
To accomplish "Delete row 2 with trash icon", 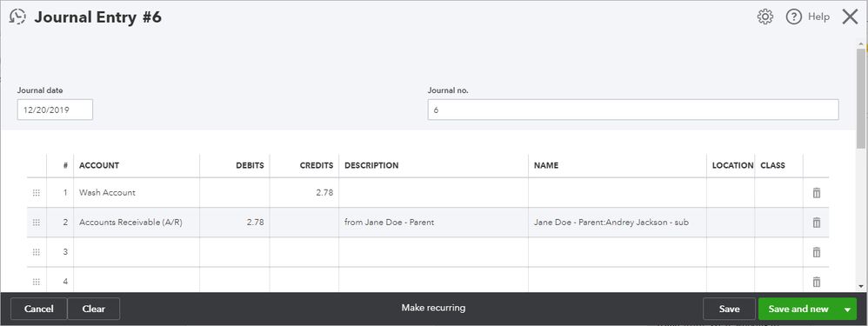I will click(816, 223).
